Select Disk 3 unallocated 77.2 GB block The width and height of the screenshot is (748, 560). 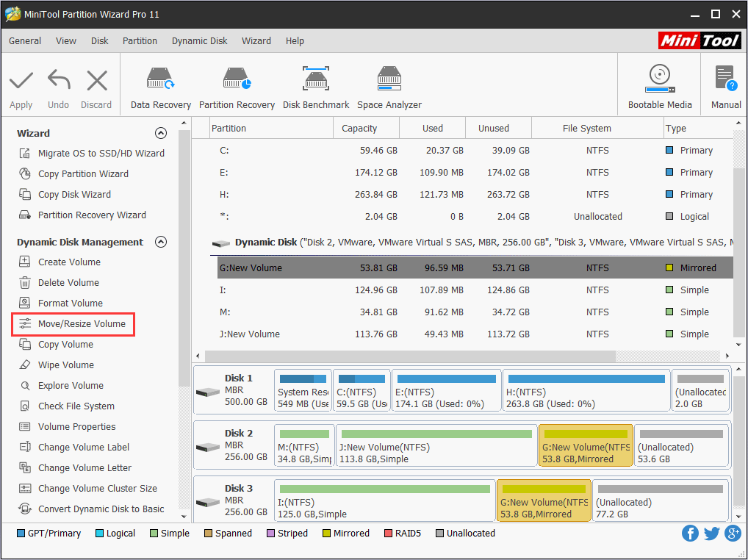point(661,500)
